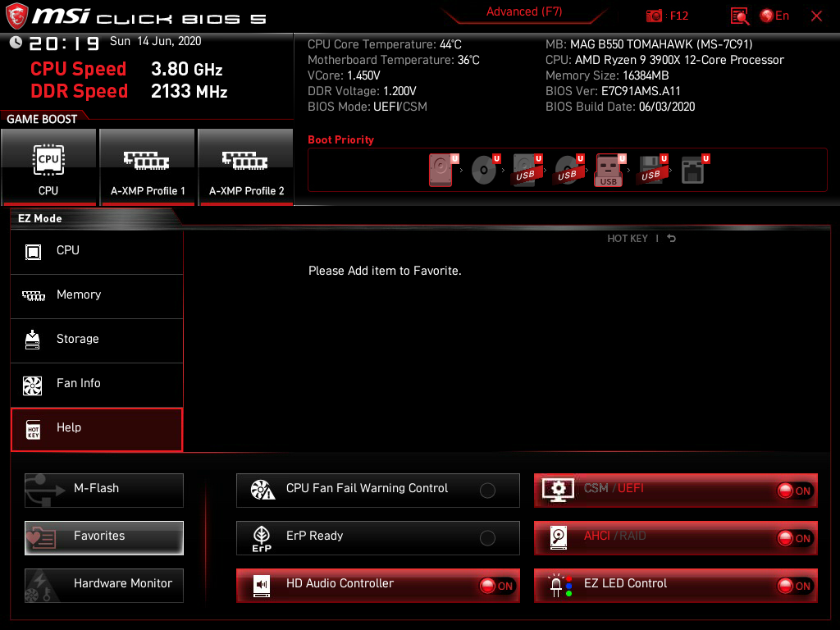Click the CPU Fan Fail warning fan icon
Image resolution: width=840 pixels, height=630 pixels.
(x=262, y=490)
